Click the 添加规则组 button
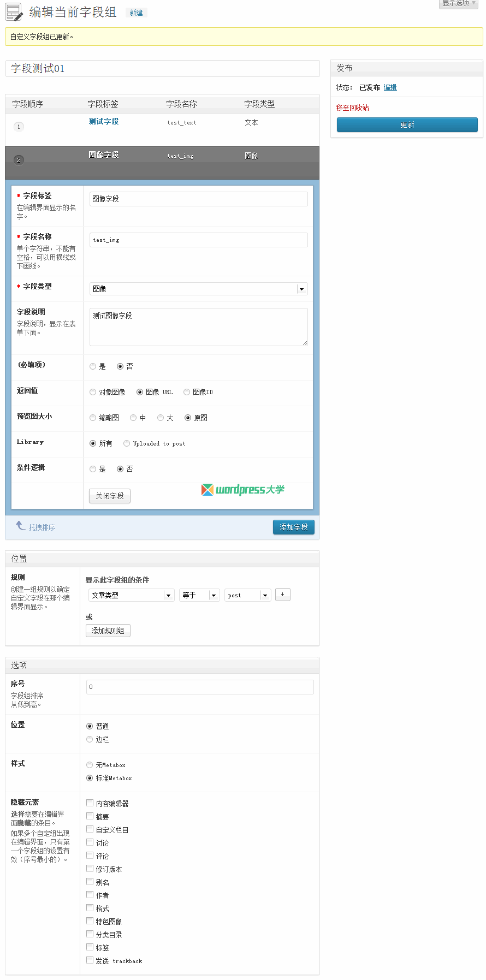 click(108, 631)
